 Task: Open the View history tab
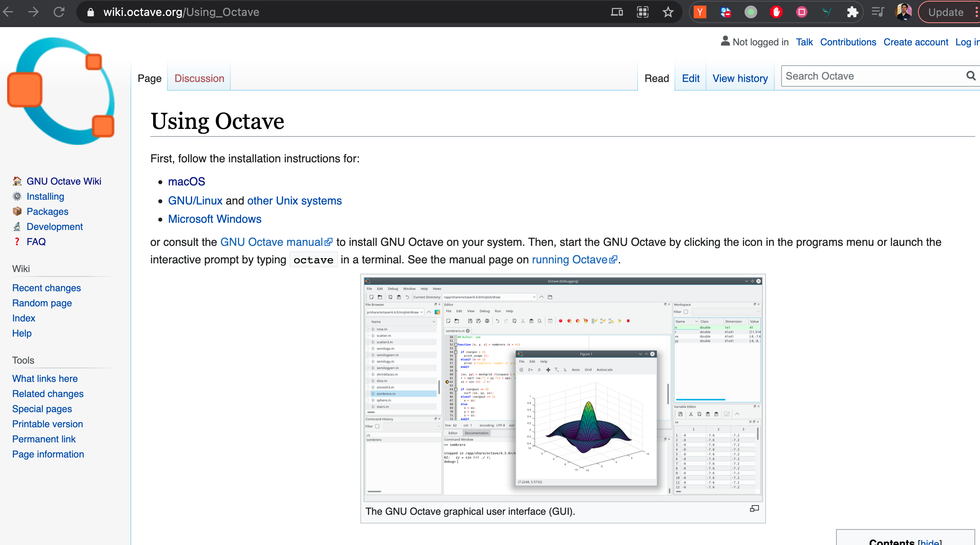tap(740, 78)
